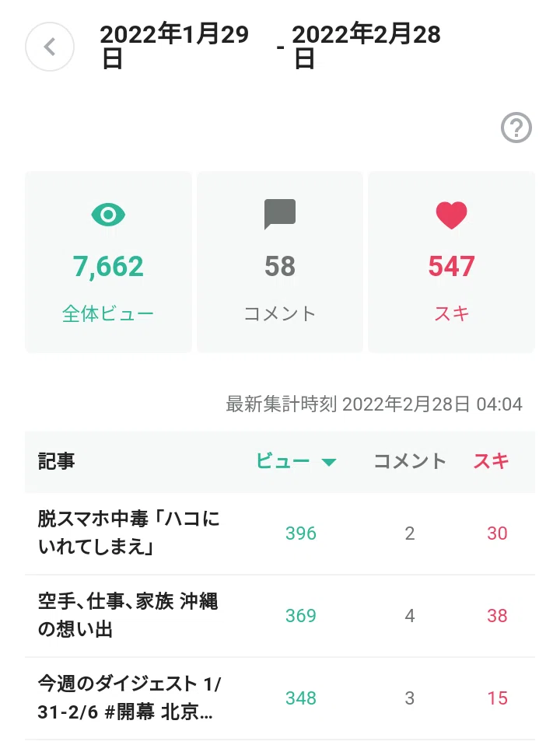Open article 脱スマホ中毒「ハコにいれてしまえ」

tap(128, 533)
